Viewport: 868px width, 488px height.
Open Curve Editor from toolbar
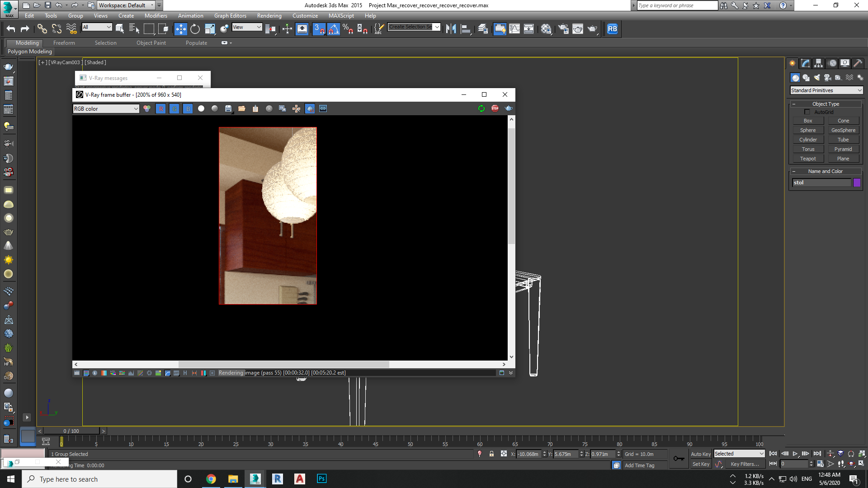coord(514,29)
